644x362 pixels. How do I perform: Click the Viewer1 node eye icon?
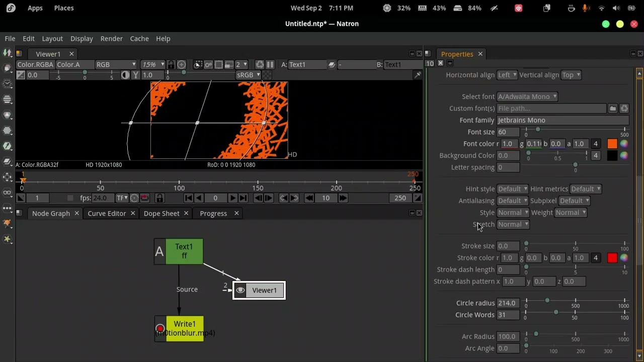pos(240,290)
